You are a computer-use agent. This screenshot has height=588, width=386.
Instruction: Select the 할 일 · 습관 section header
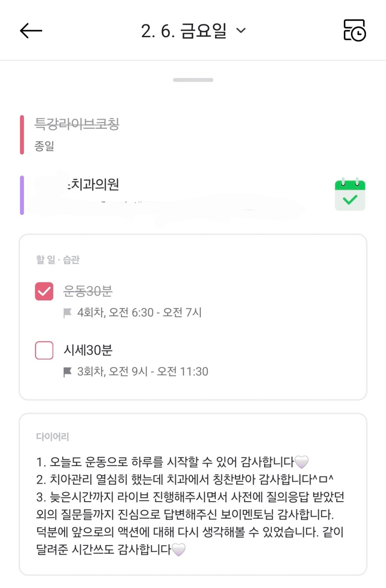[x=58, y=259]
